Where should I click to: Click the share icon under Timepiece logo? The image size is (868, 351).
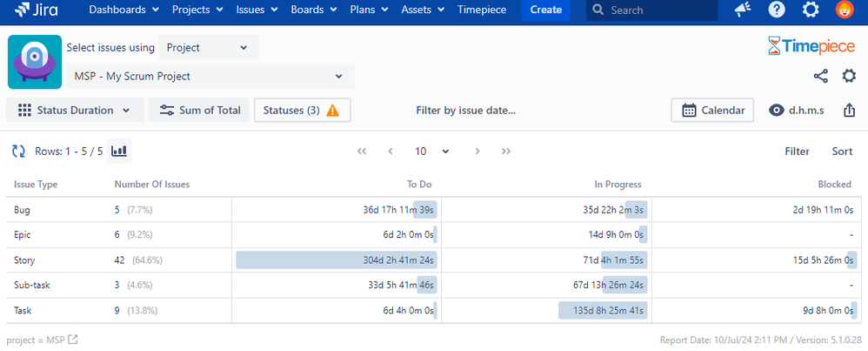click(820, 76)
